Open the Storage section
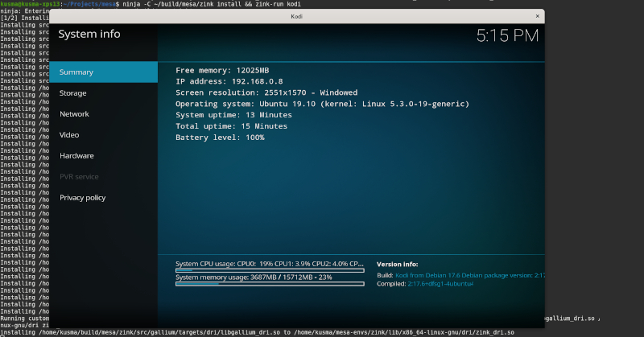This screenshot has height=337, width=644. click(x=73, y=93)
